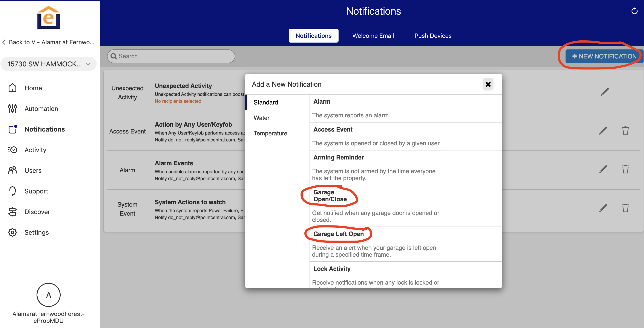Delete the System Event notification

click(x=625, y=208)
